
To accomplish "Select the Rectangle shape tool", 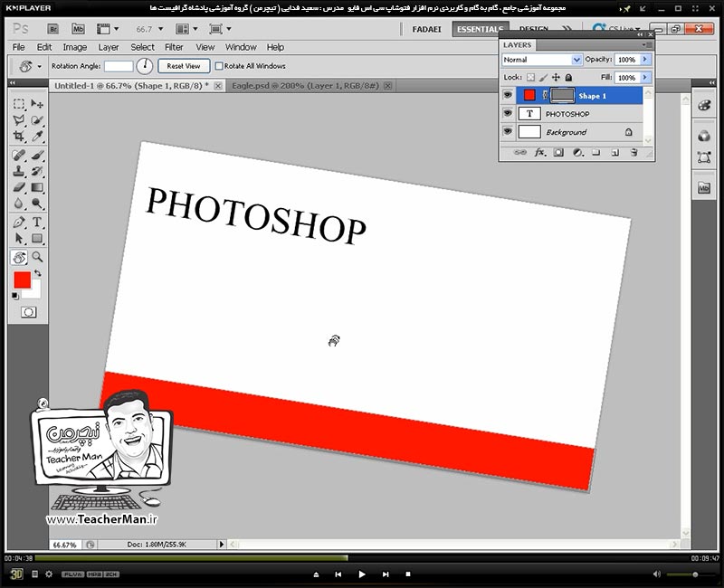I will (37, 238).
